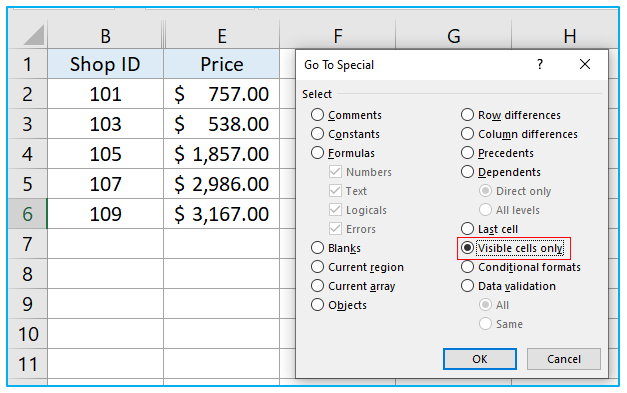Screen dimensions: 627x393
Task: Select the Objects radio button
Action: click(317, 305)
